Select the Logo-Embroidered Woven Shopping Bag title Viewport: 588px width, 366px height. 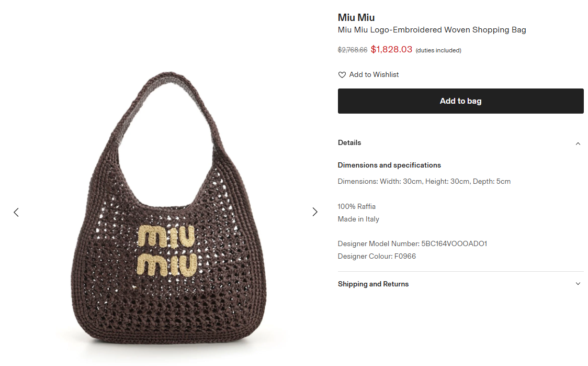point(432,30)
